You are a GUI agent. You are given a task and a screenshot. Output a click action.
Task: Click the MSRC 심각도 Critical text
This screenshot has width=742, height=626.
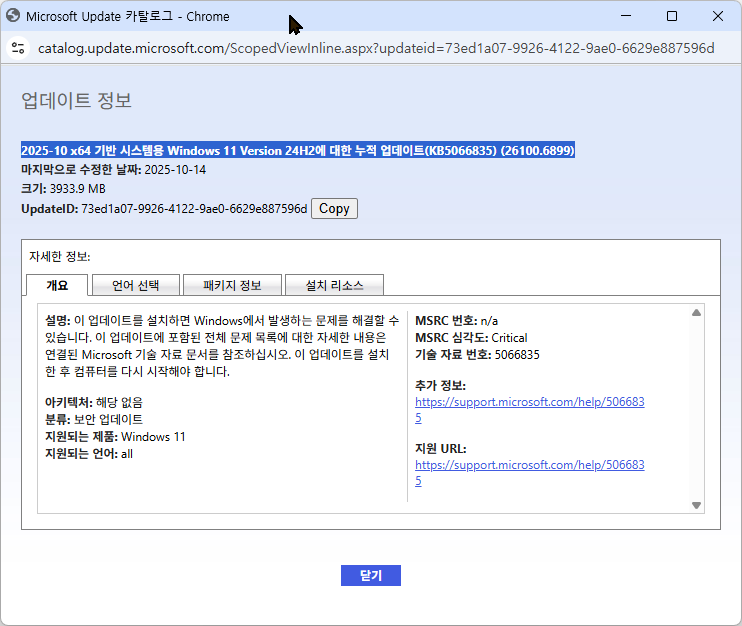[471, 338]
